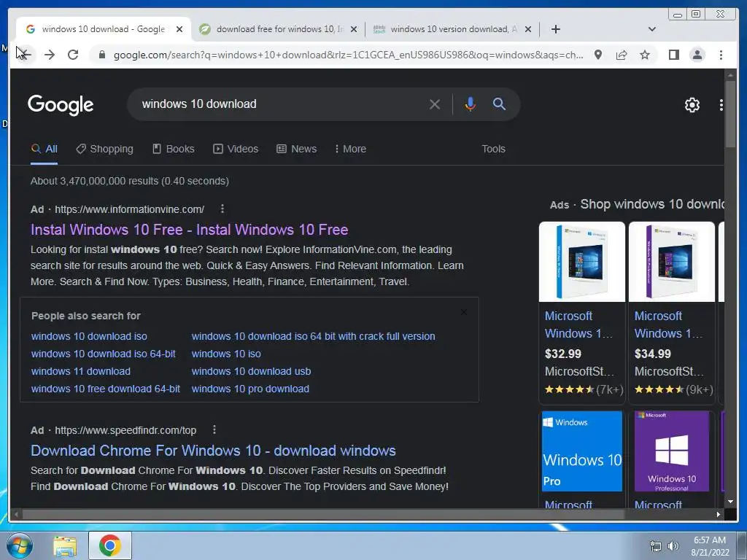747x560 pixels.
Task: Close the 'download free for windows 10' tab
Action: (x=354, y=29)
